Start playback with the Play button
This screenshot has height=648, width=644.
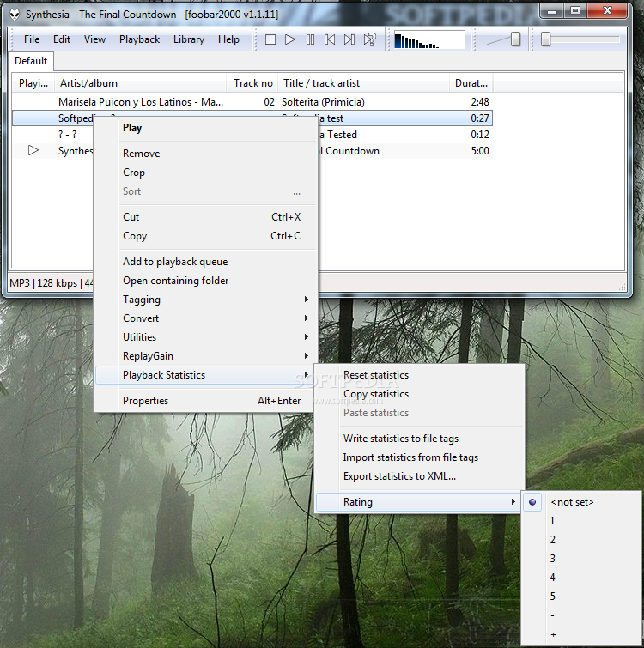pos(290,39)
